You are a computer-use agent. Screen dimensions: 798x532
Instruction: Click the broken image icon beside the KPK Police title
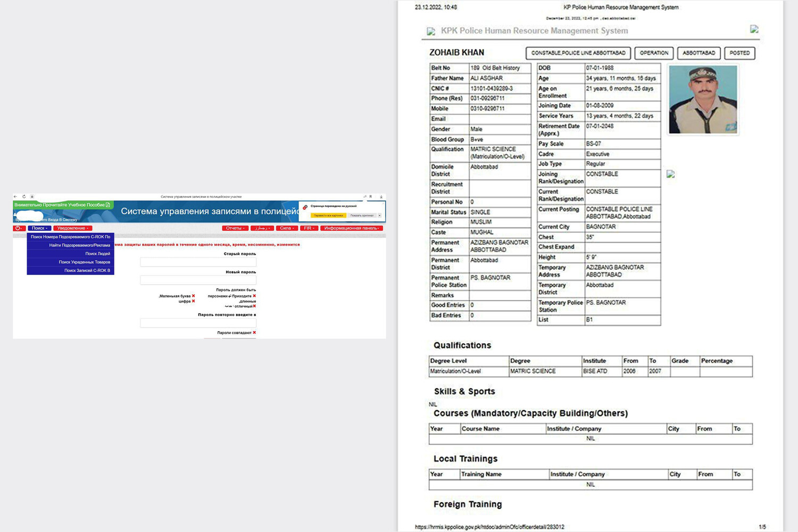click(x=431, y=31)
